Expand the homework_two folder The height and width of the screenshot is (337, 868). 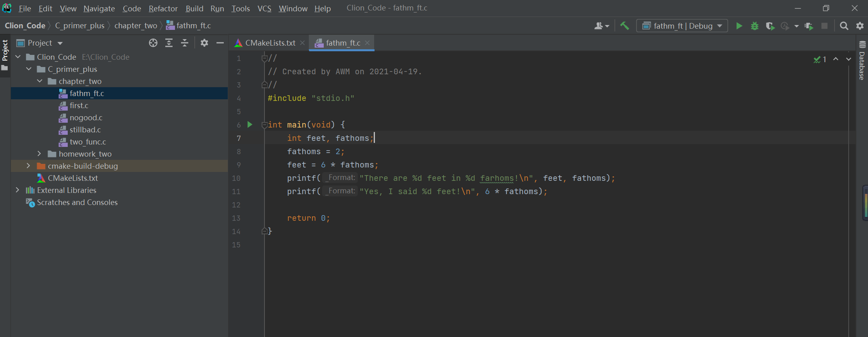click(x=39, y=154)
